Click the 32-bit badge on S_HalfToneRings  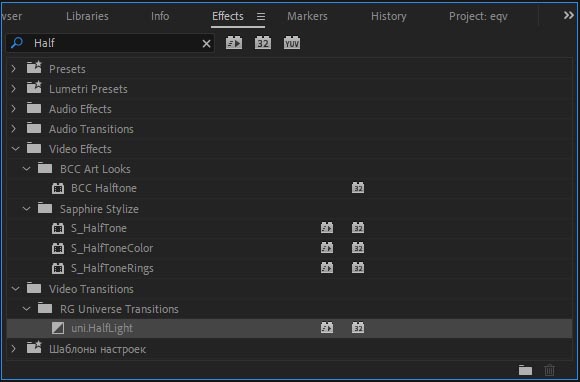coord(358,268)
